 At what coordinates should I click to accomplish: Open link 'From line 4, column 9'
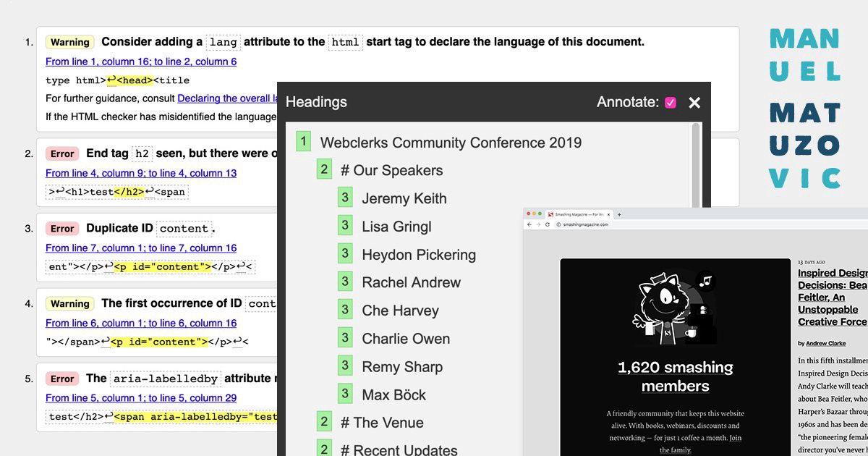coord(141,173)
